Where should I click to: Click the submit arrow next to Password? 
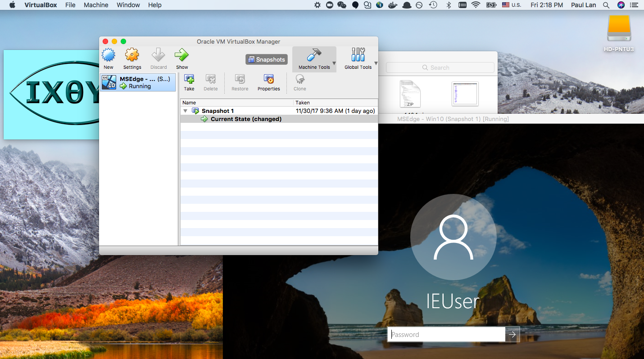click(512, 334)
